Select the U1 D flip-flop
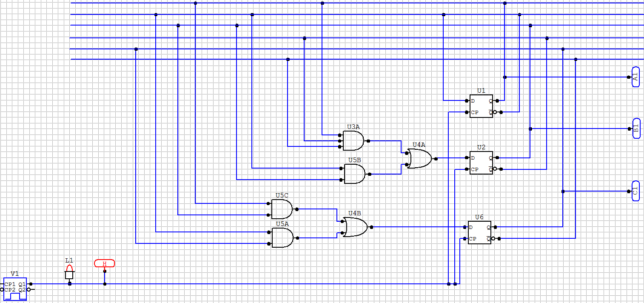644x303 pixels. pyautogui.click(x=481, y=106)
